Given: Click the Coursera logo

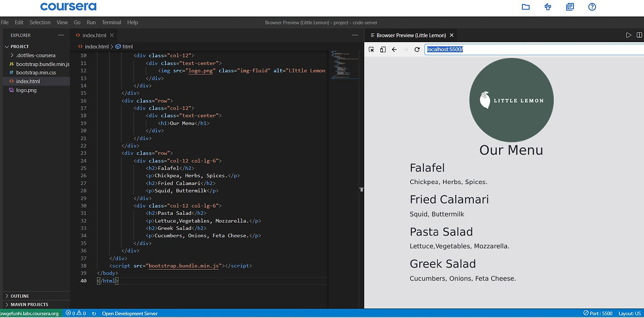Looking at the screenshot, I should (x=68, y=7).
